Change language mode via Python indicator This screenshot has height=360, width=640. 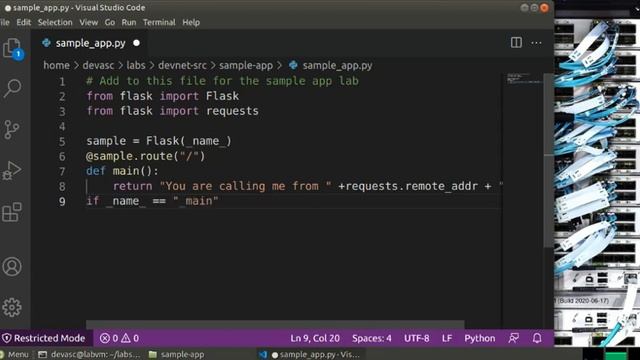click(x=480, y=338)
